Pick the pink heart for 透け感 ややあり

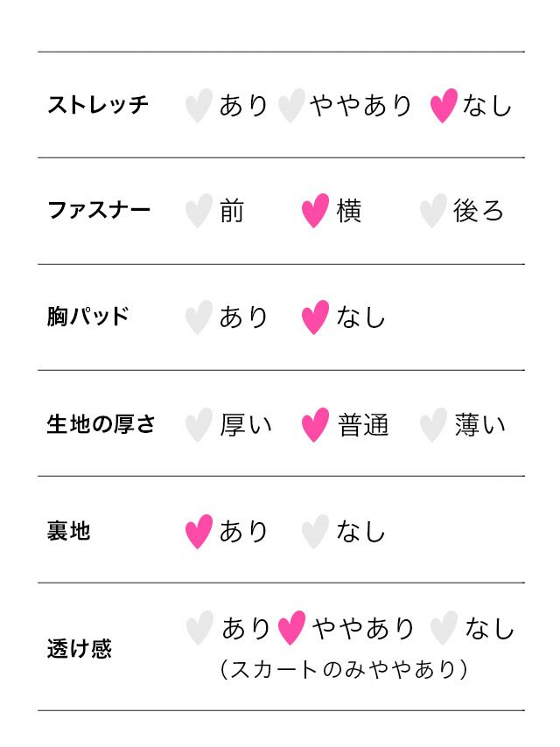[x=291, y=628]
